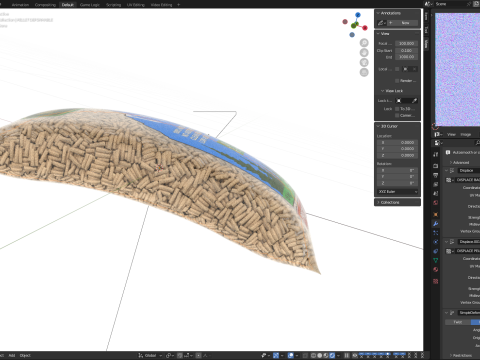Expand the Collections panel
The width and height of the screenshot is (480, 360).
tap(378, 202)
